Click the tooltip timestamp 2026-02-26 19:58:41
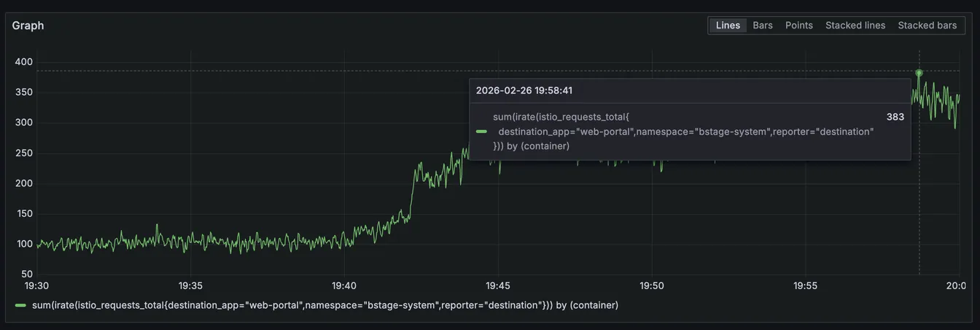The height and width of the screenshot is (330, 980). point(524,91)
